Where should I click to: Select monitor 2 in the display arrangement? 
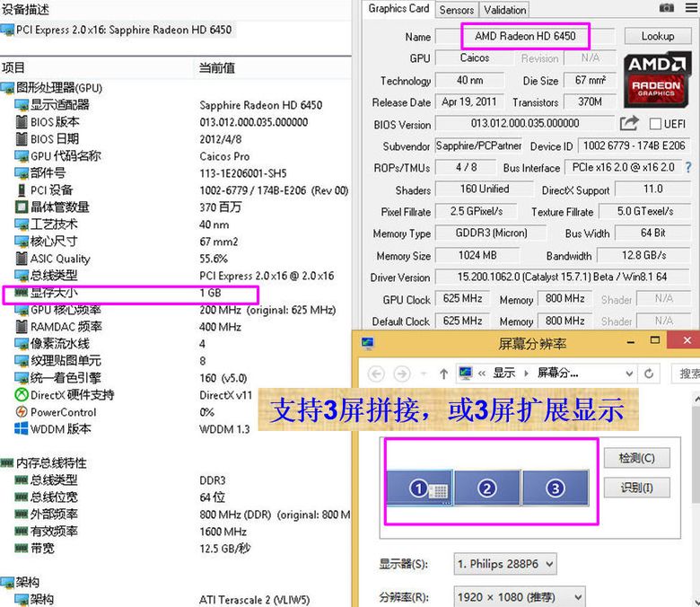487,488
